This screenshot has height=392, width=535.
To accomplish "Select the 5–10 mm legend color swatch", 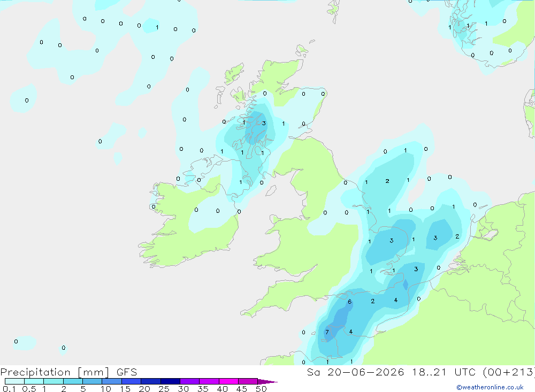I will click(92, 381).
